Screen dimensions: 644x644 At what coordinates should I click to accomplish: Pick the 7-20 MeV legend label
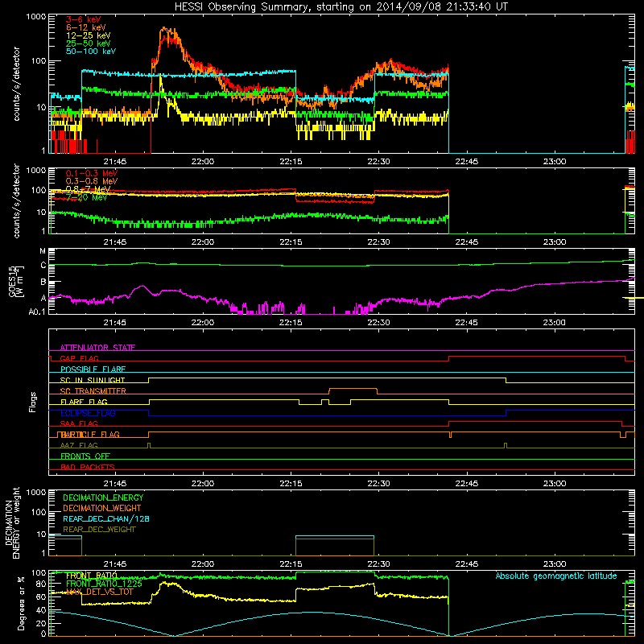[86, 197]
